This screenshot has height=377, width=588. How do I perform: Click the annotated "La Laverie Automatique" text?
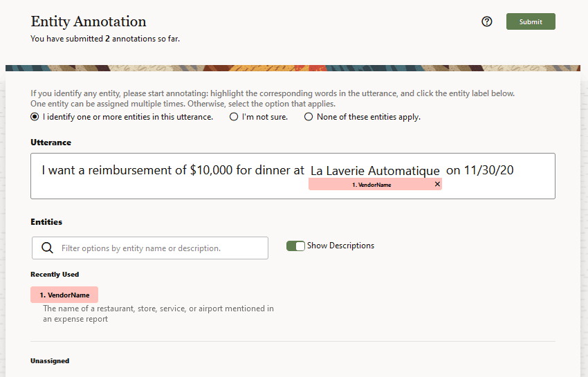(x=375, y=170)
